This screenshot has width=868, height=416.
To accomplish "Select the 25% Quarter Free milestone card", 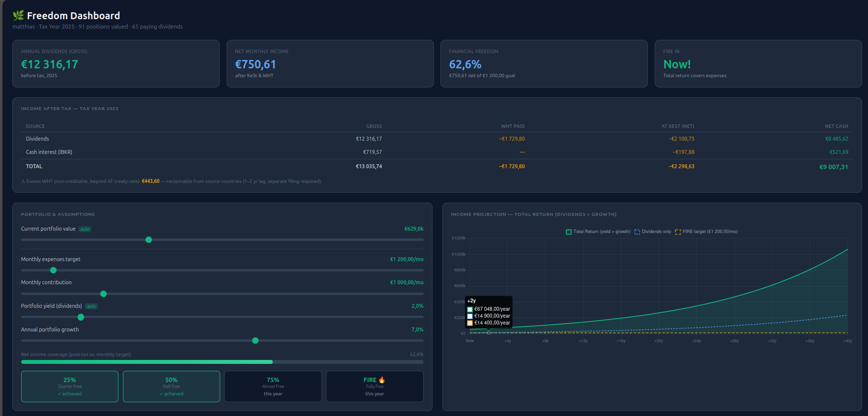I will 70,386.
